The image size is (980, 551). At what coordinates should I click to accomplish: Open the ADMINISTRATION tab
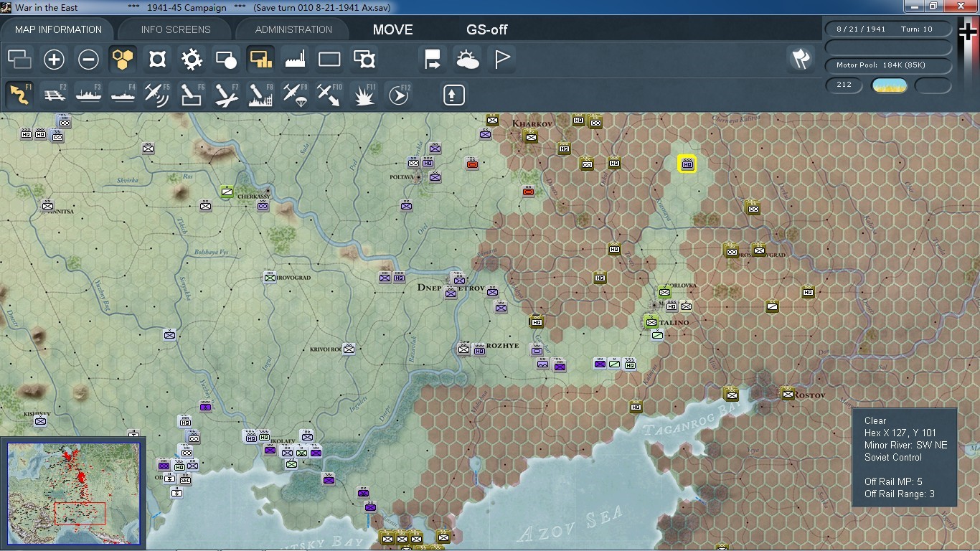(x=293, y=29)
